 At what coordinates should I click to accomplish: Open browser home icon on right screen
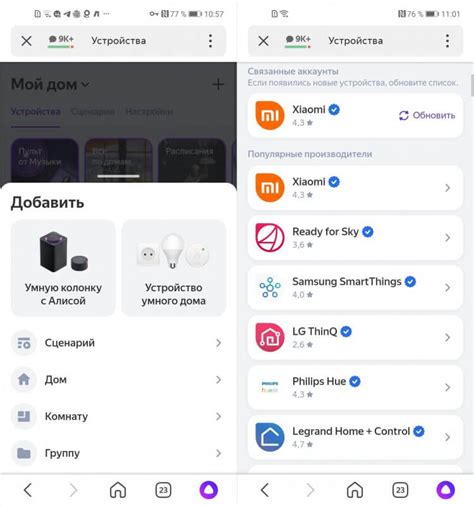tap(355, 490)
